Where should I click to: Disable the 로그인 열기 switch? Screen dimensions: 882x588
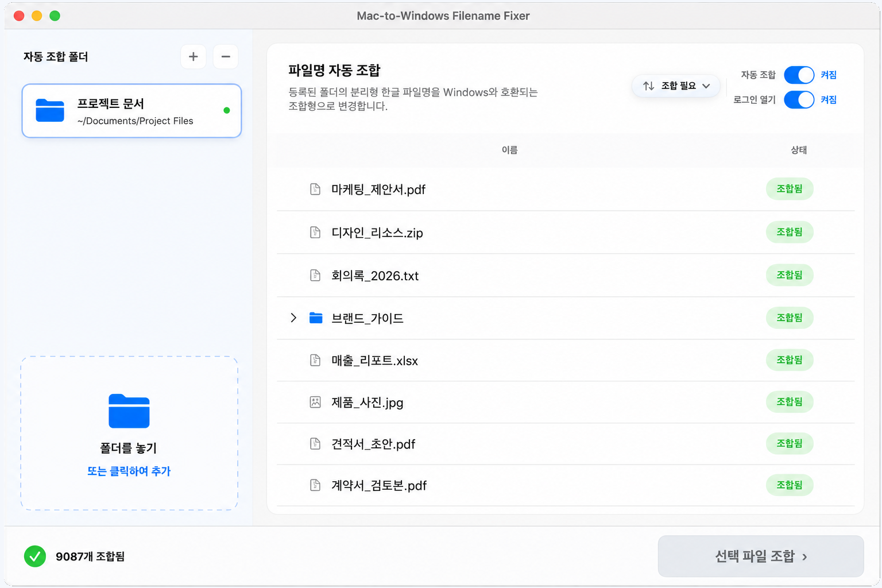pyautogui.click(x=799, y=100)
